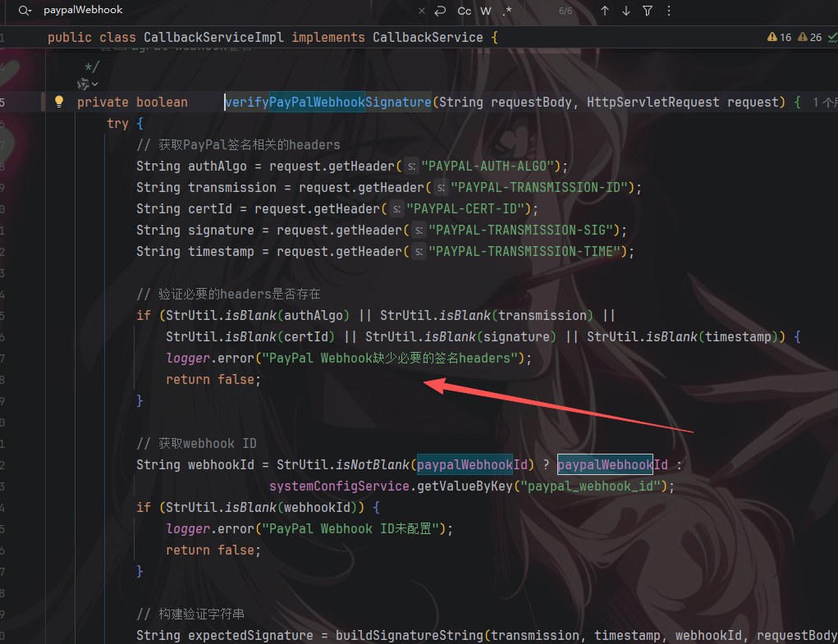Image resolution: width=838 pixels, height=644 pixels.
Task: Click the yellow warning count 16 indicator
Action: click(779, 38)
